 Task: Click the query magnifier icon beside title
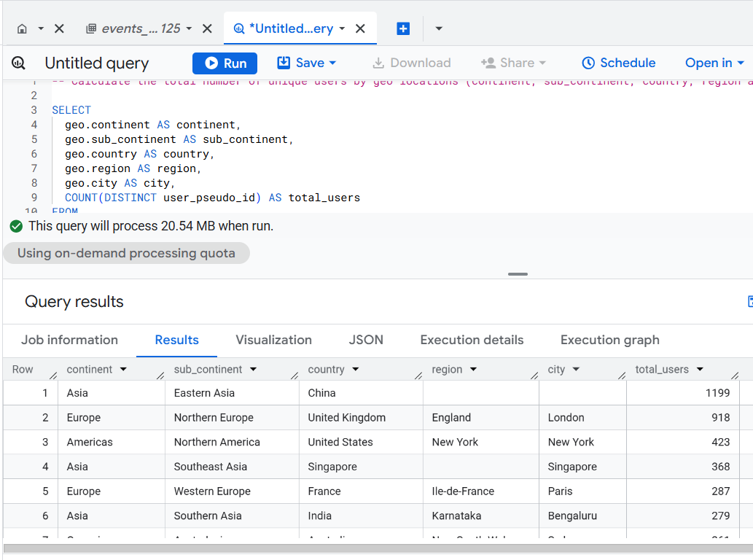[19, 63]
